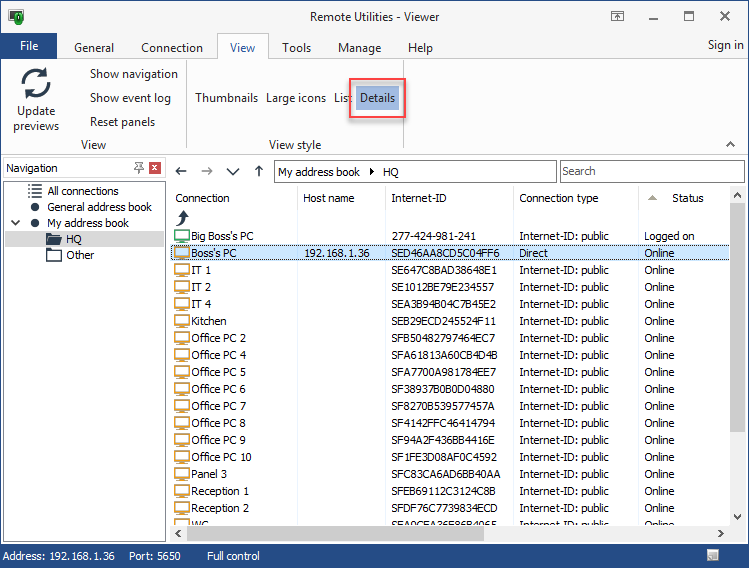Open the File menu
Screen dimensions: 749x568
coord(29,46)
